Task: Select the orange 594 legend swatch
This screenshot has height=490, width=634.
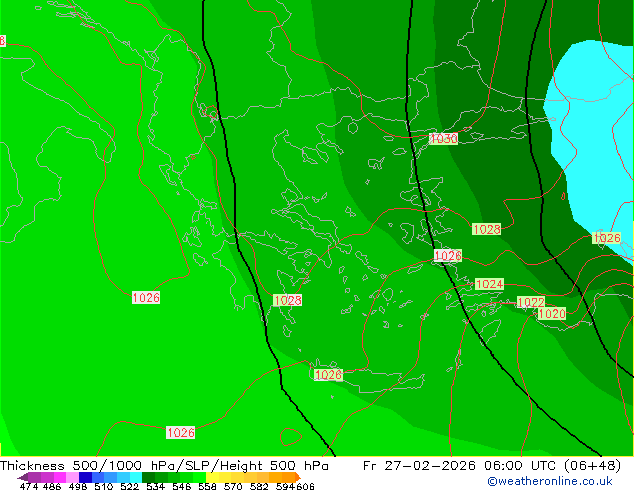Action: click(288, 477)
